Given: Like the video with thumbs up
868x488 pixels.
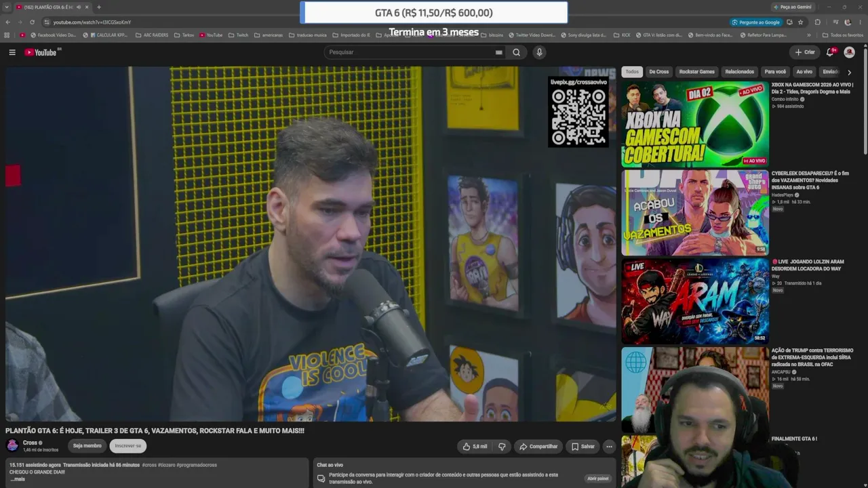Looking at the screenshot, I should [475, 447].
